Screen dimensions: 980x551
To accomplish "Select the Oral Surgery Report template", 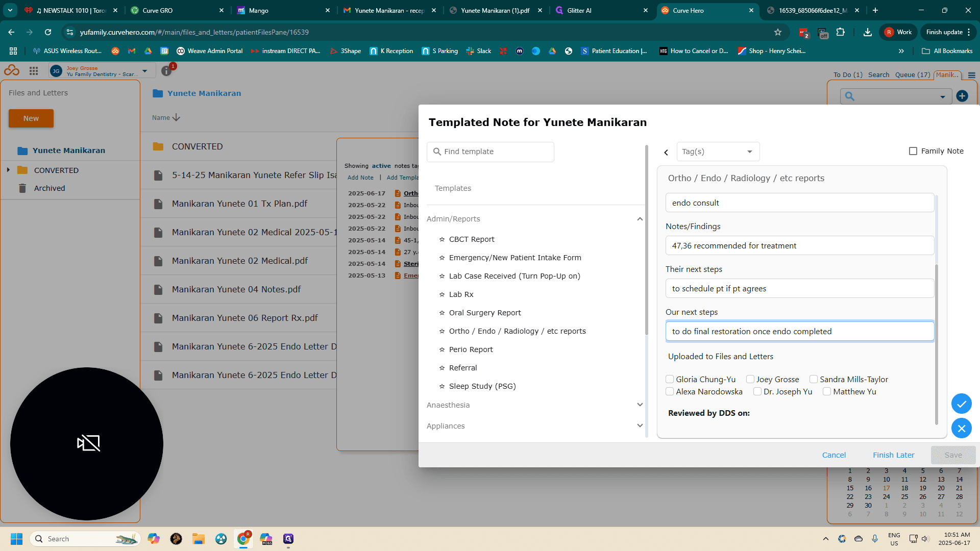I will pyautogui.click(x=485, y=313).
